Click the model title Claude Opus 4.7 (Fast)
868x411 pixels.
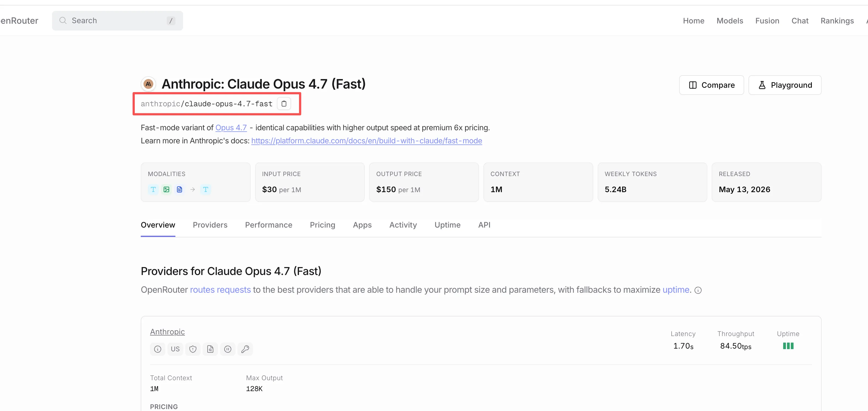264,84
